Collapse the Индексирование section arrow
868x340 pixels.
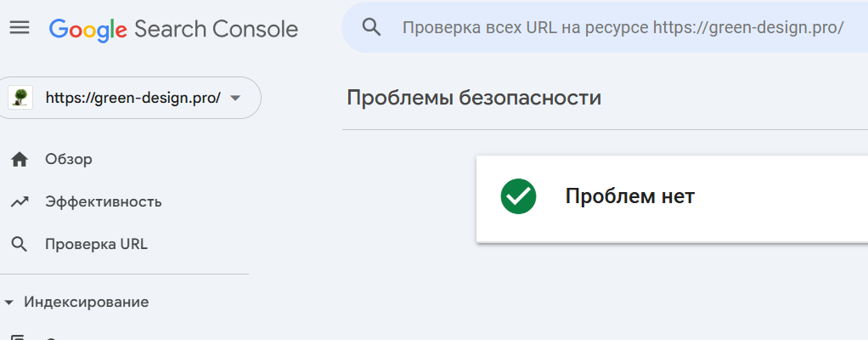[9, 302]
